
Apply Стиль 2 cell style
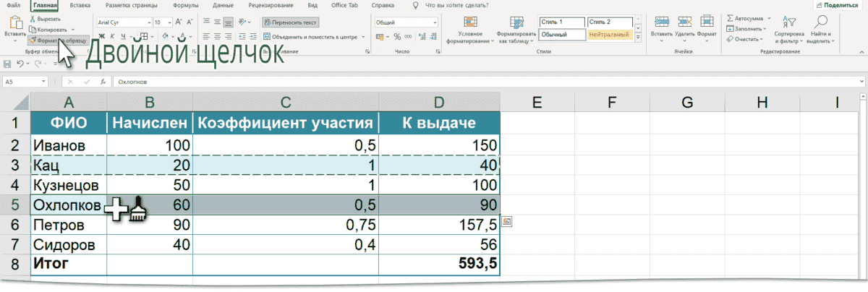pyautogui.click(x=610, y=22)
